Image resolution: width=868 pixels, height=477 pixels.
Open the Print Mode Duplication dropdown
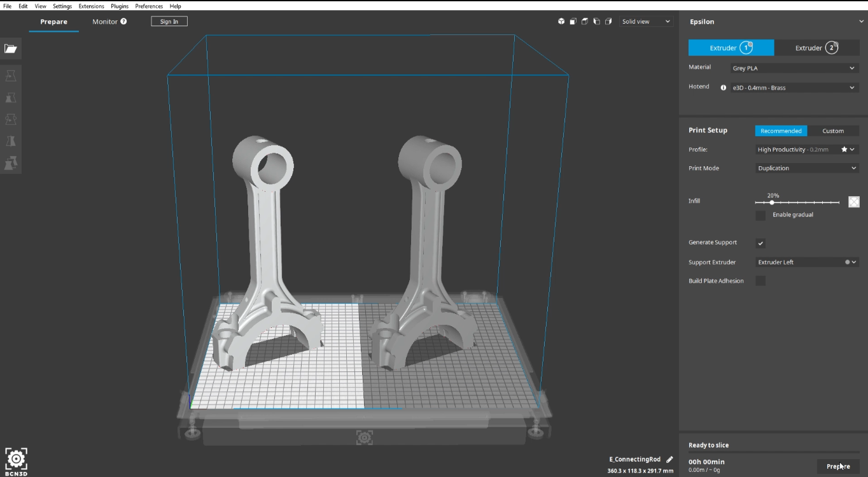(807, 168)
